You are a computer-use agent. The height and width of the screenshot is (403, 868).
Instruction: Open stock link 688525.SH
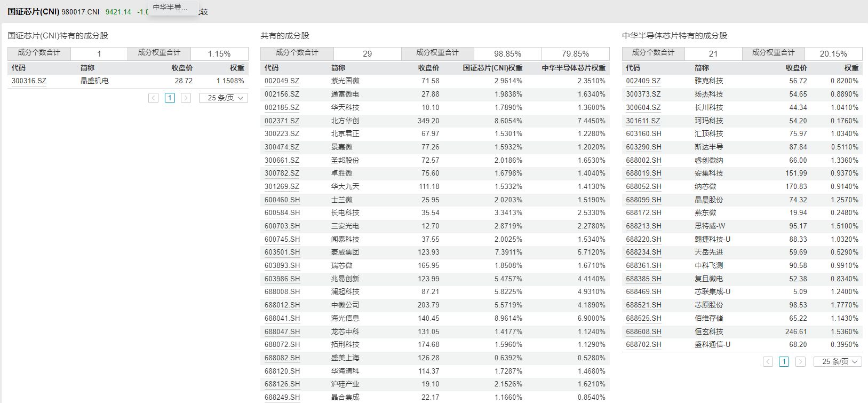(644, 319)
